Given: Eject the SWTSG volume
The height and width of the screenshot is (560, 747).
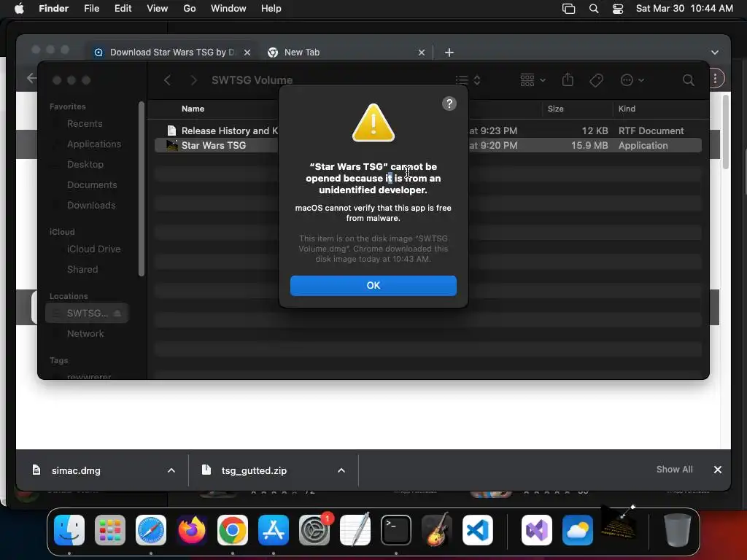Looking at the screenshot, I should click(x=117, y=314).
